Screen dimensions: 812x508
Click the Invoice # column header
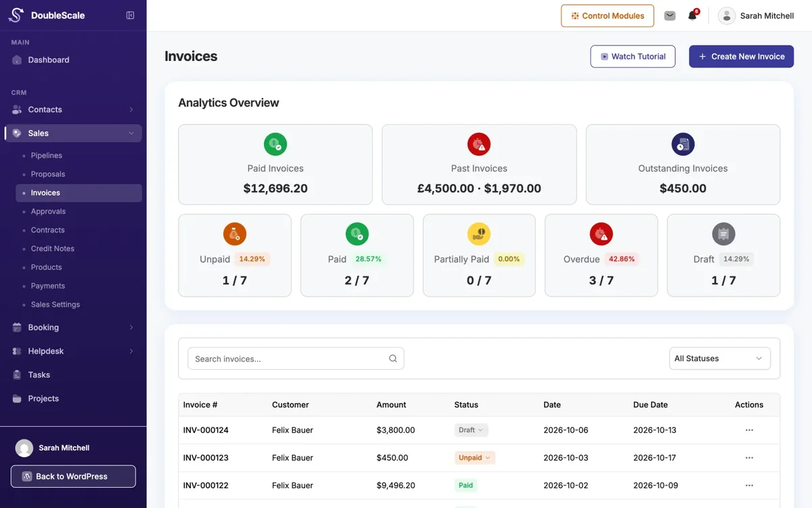point(200,405)
